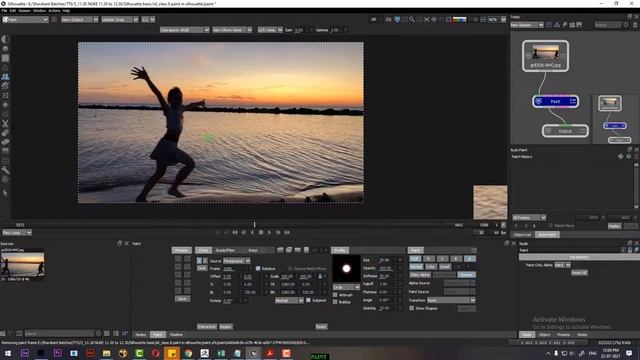The image size is (640, 360).
Task: Toggle the Match Move checkbox in Auto Paint
Action: pyautogui.click(x=551, y=225)
